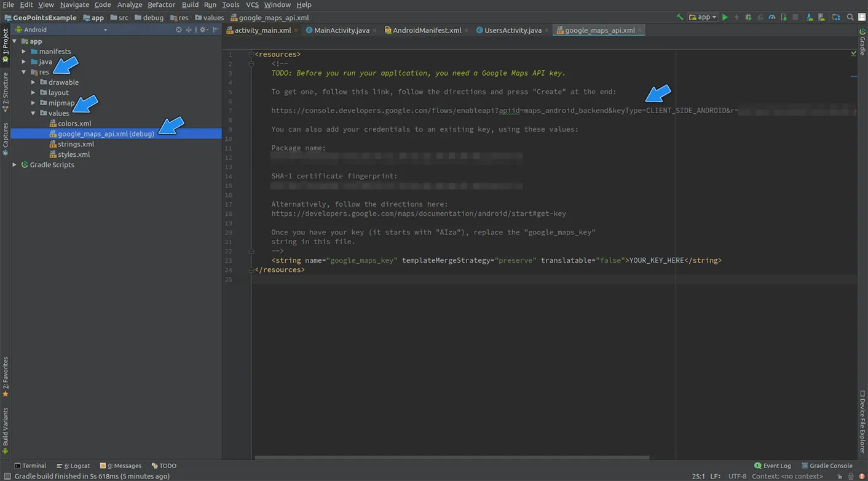
Task: Open Build Variants side panel
Action: pyautogui.click(x=5, y=431)
